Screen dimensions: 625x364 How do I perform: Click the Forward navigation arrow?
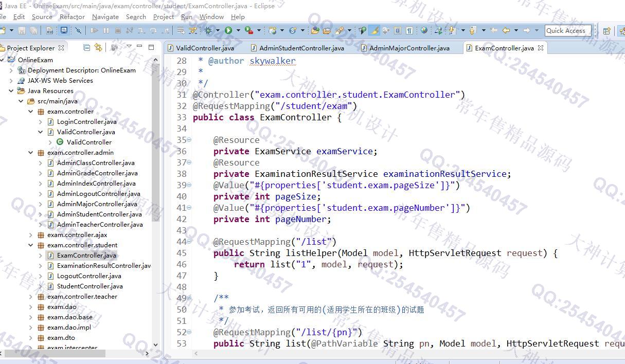coord(526,30)
